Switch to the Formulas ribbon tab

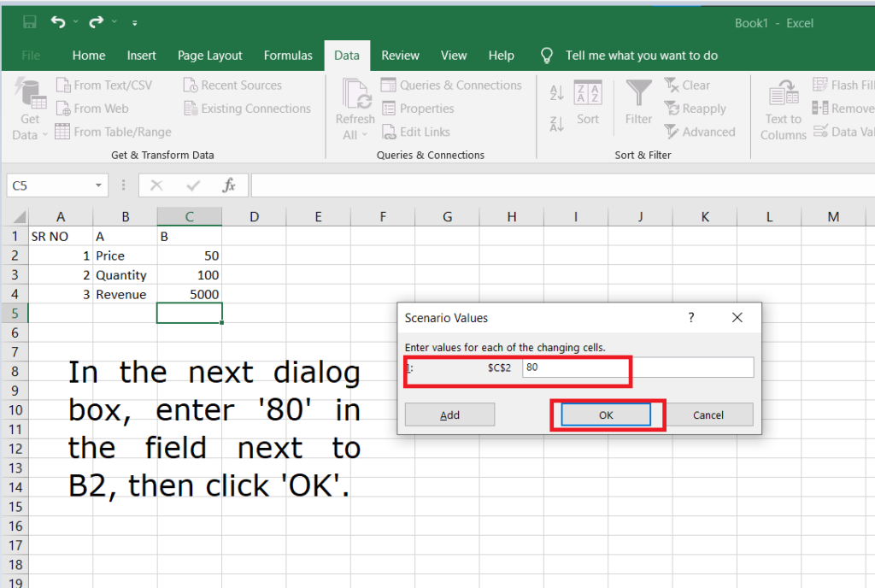288,55
